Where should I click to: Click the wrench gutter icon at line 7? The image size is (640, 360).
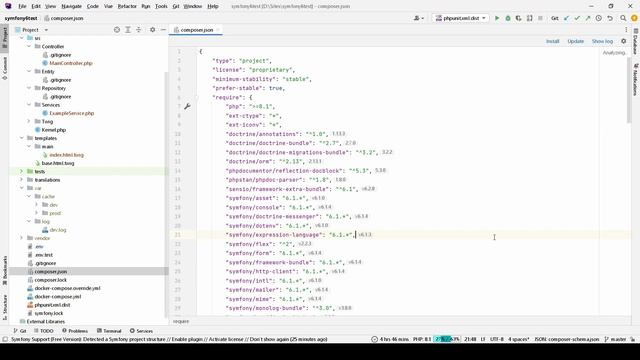[187, 107]
